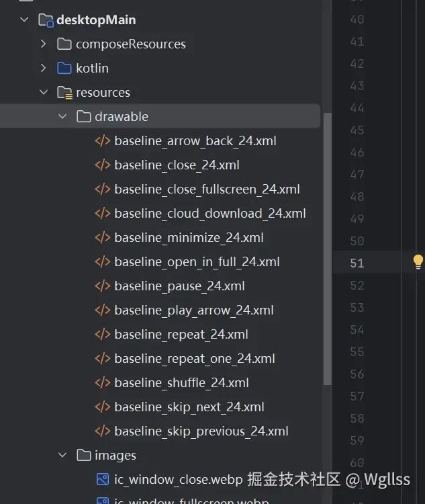This screenshot has height=504, width=425.
Task: Click editor gutter line number 45
Action: coord(357,130)
